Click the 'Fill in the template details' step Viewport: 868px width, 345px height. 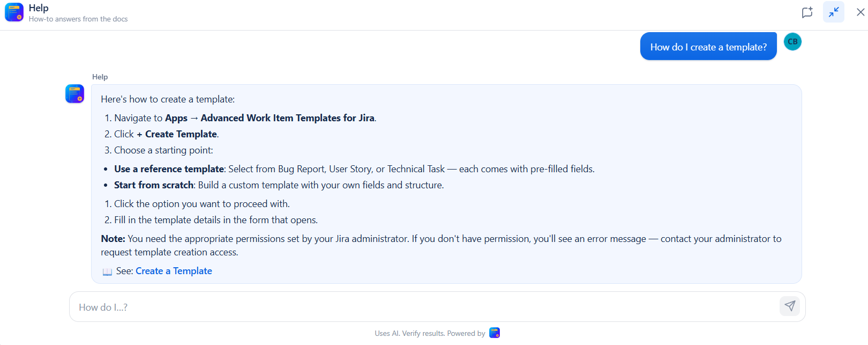click(x=216, y=220)
